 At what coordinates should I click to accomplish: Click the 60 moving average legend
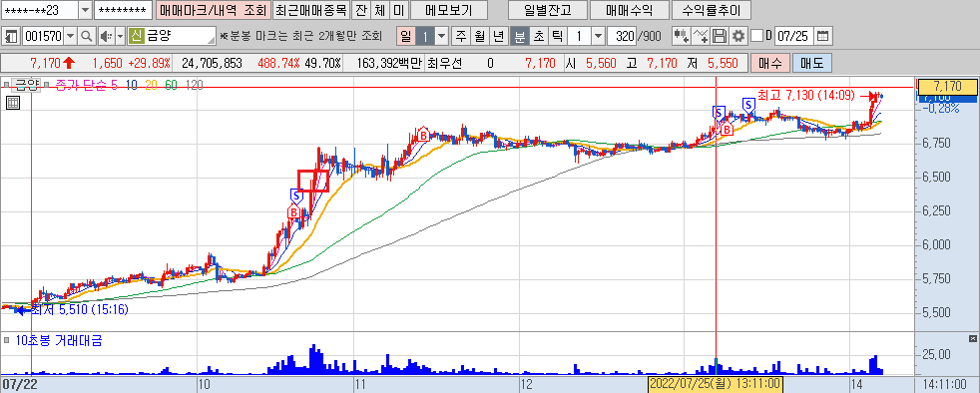point(172,85)
